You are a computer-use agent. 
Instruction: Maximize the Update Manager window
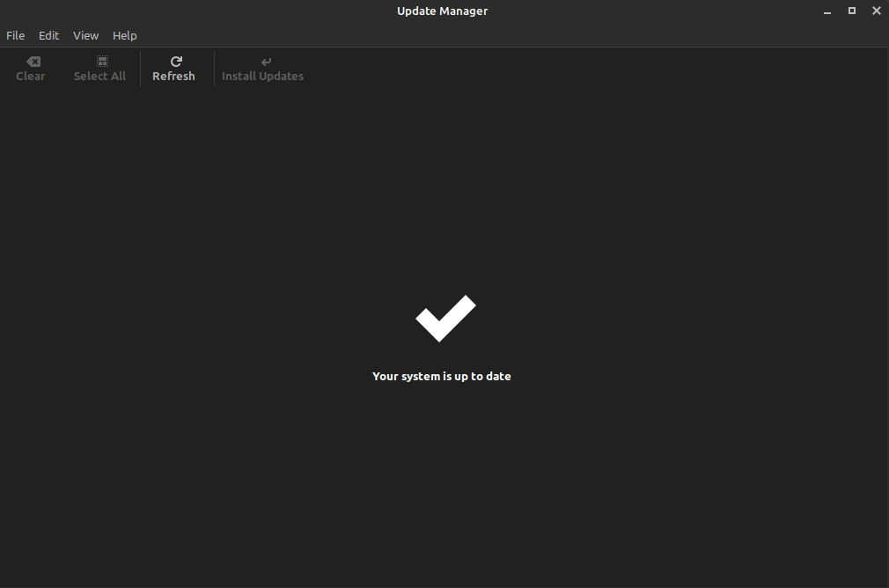[x=851, y=11]
